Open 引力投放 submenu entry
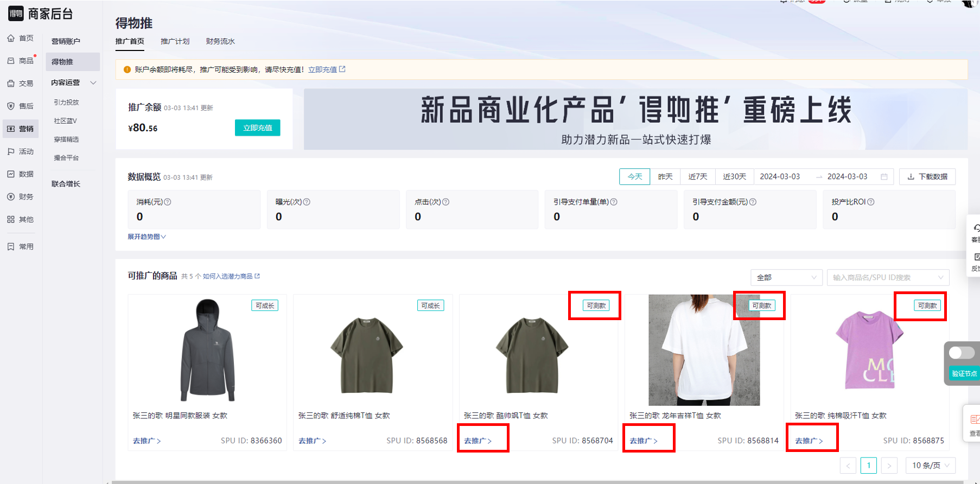This screenshot has height=484, width=980. [x=66, y=102]
